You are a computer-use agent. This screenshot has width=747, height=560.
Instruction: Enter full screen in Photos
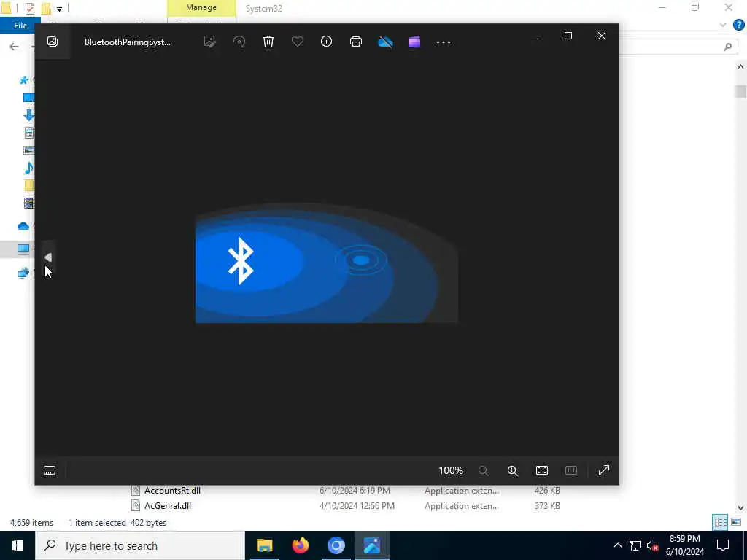(x=603, y=470)
